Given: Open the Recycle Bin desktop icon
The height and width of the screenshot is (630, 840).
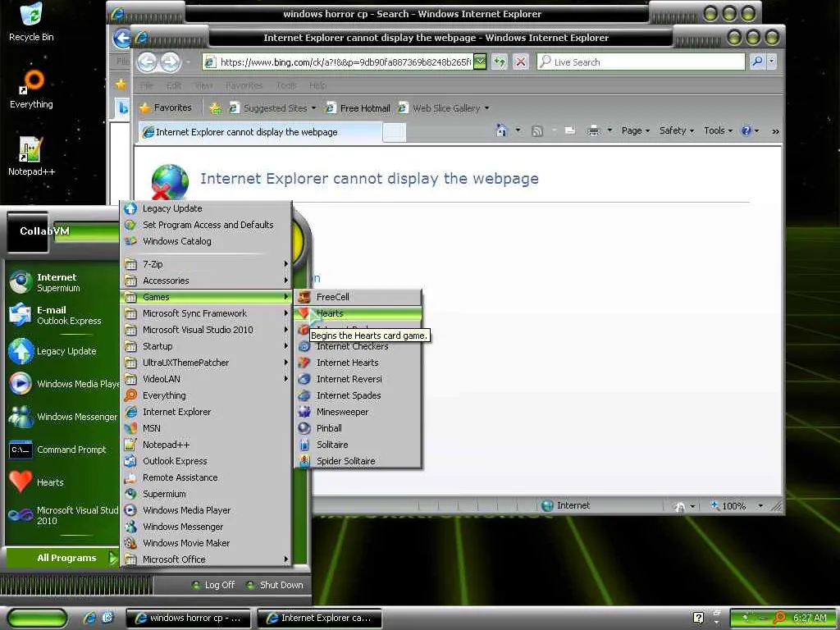Looking at the screenshot, I should [31, 22].
